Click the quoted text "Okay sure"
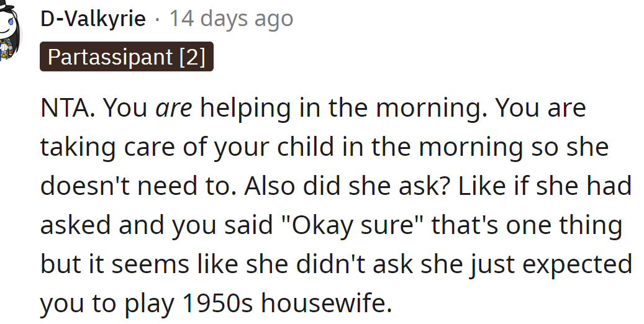 (359, 226)
